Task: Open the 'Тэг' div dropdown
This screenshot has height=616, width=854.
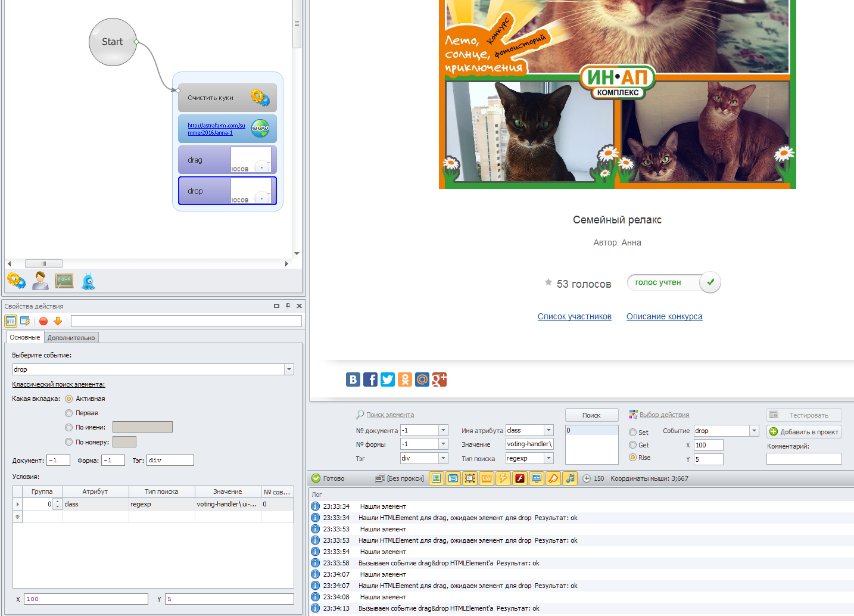Action: click(443, 458)
